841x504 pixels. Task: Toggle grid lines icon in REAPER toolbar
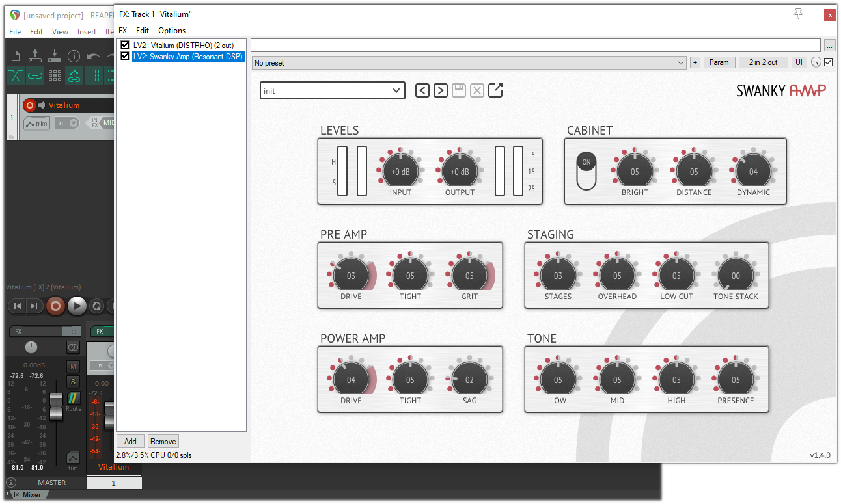(94, 75)
